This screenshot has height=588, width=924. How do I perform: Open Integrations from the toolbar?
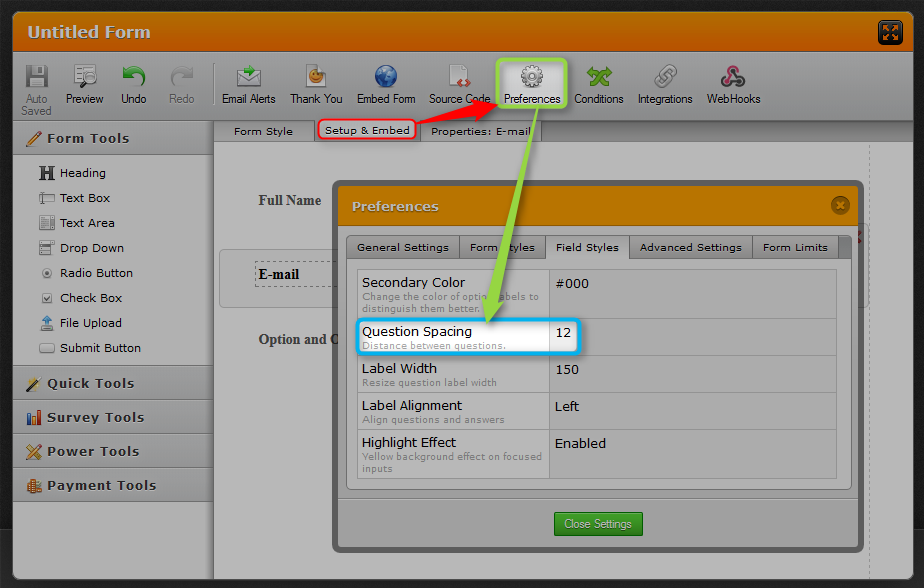pos(665,78)
